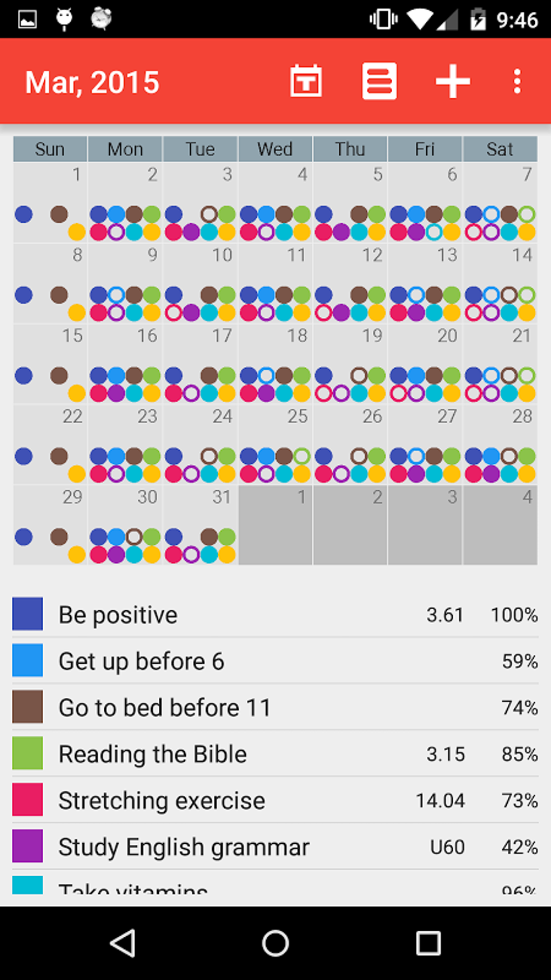Click the purple Study English grammar swatch

coord(28,846)
